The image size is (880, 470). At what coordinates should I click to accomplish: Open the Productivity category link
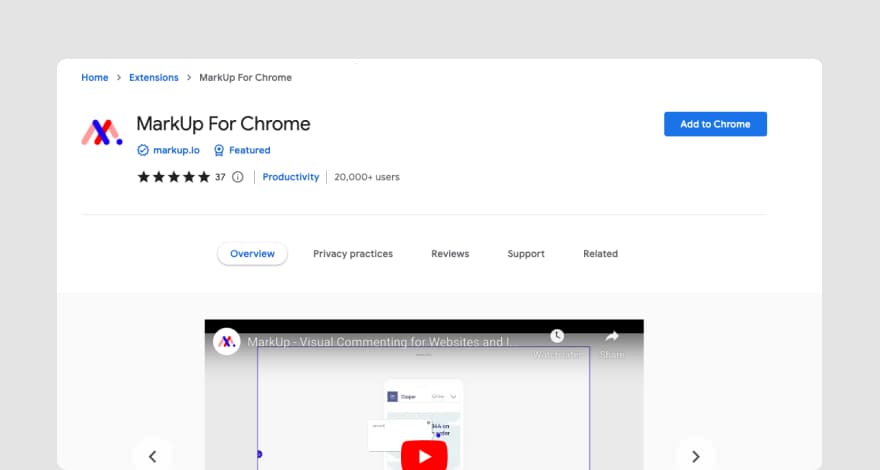point(291,177)
